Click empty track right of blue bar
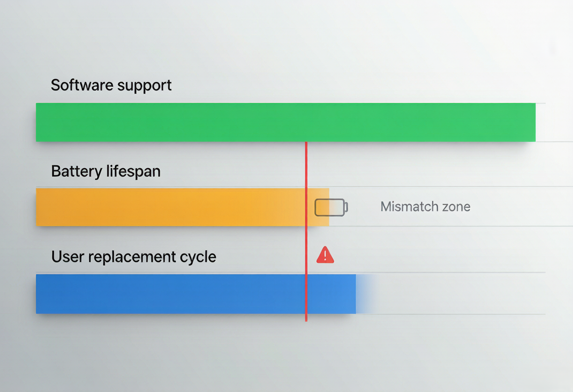 (461, 294)
